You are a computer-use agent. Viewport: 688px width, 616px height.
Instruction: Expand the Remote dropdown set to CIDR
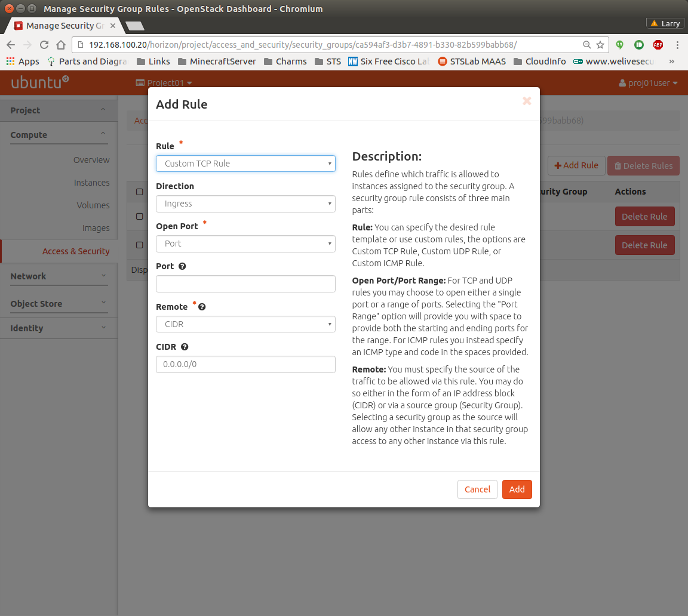(x=245, y=324)
